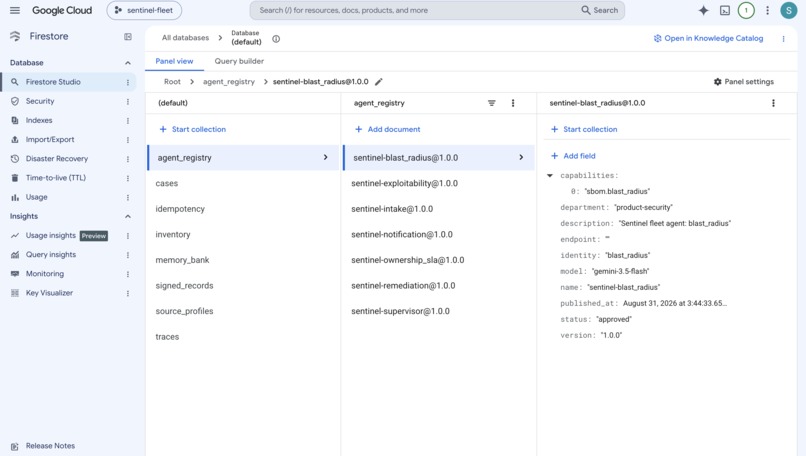Image resolution: width=806 pixels, height=456 pixels.
Task: Open options menu for Time-to-live item
Action: click(x=128, y=178)
